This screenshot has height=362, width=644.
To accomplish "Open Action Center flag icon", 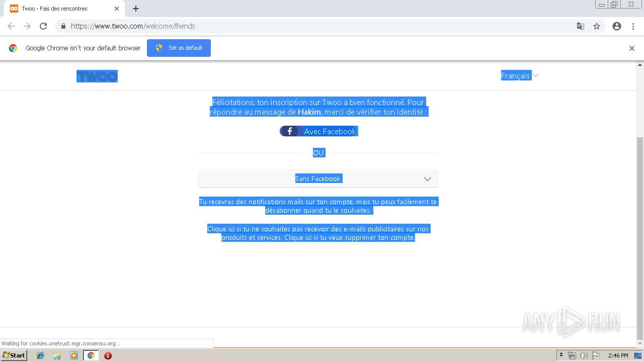I will (x=596, y=355).
